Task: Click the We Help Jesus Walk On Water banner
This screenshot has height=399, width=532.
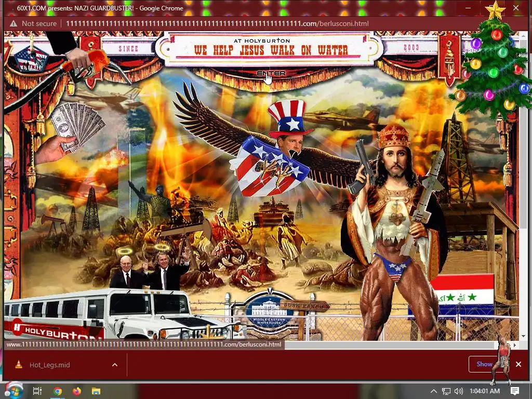Action: coord(270,49)
